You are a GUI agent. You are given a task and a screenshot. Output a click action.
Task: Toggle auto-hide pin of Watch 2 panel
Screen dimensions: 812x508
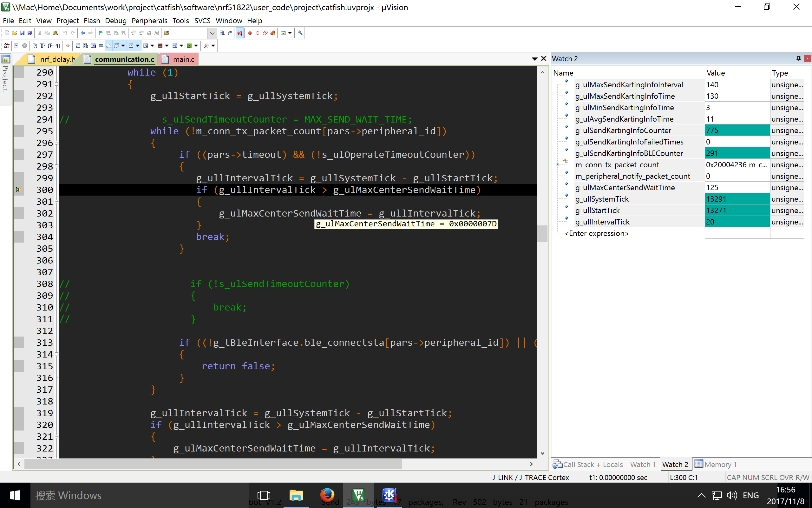pos(799,58)
